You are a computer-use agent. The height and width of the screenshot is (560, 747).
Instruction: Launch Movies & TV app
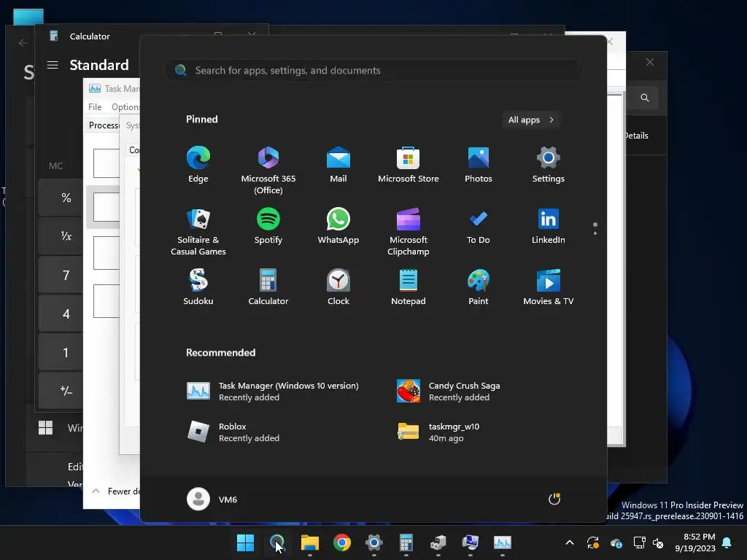click(x=549, y=287)
